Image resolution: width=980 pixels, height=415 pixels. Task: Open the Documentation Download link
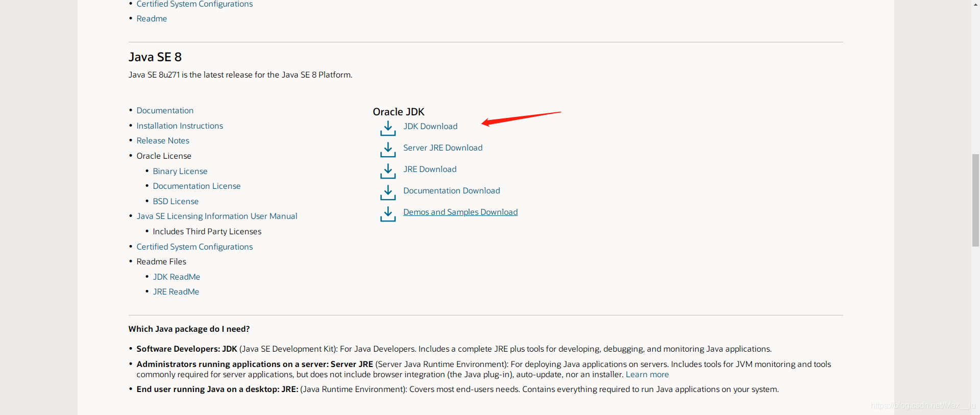pyautogui.click(x=451, y=190)
